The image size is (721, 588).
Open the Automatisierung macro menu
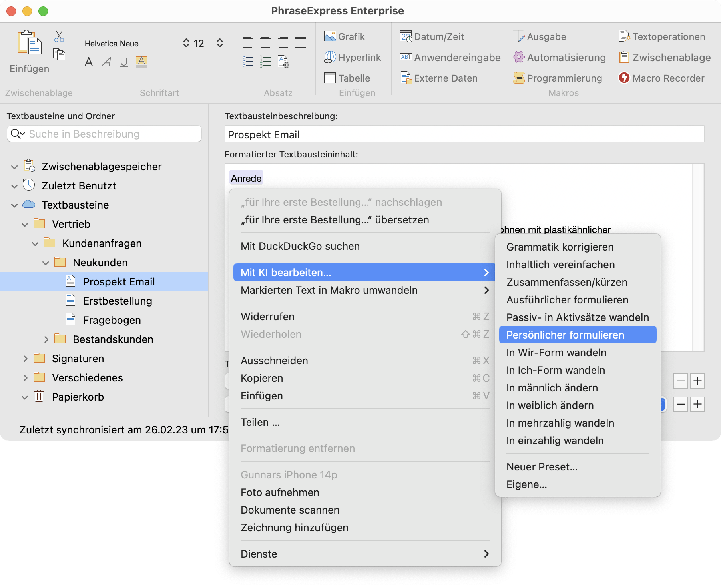coord(560,57)
